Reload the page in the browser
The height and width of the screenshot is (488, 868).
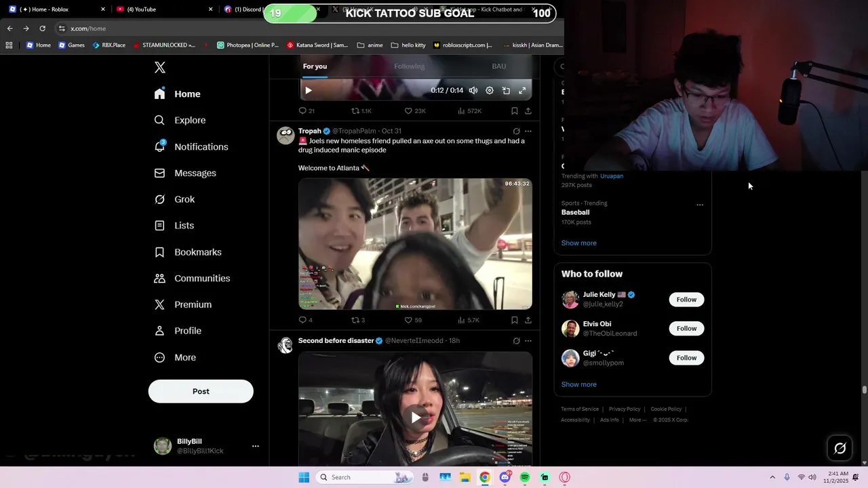[42, 28]
